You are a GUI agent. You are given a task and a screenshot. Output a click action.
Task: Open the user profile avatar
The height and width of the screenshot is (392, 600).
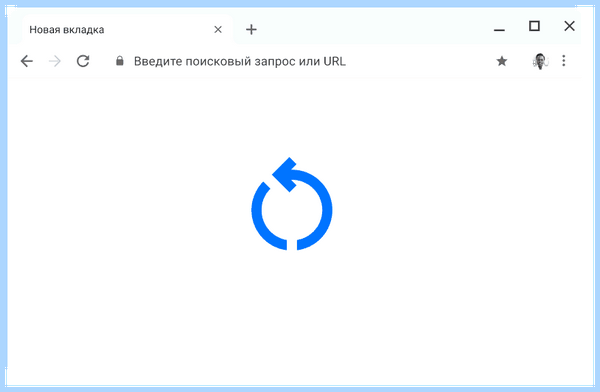click(x=540, y=61)
